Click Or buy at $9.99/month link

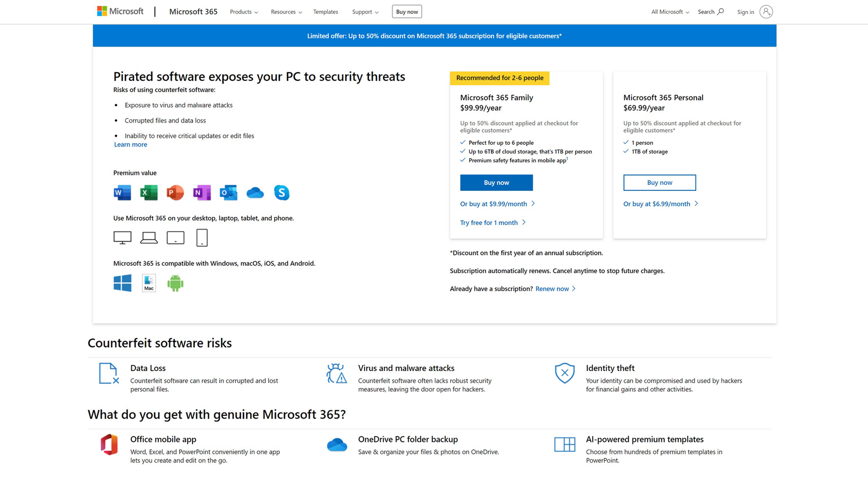coord(497,204)
